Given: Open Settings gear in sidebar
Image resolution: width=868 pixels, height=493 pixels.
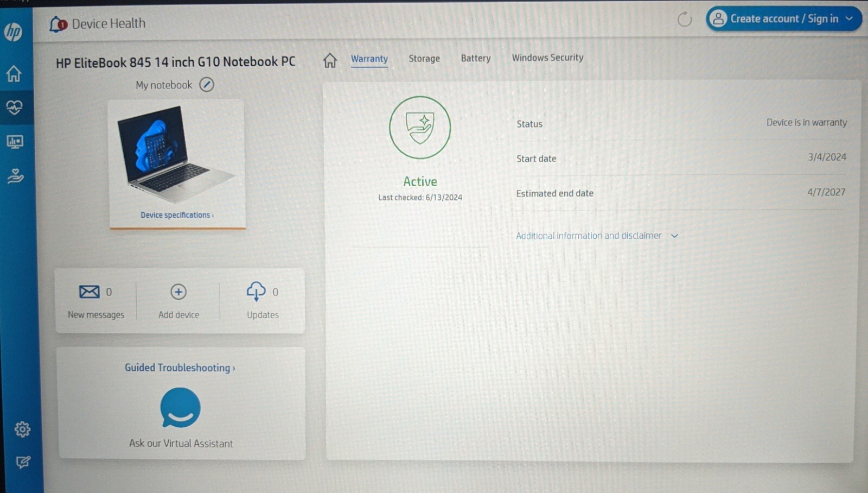Looking at the screenshot, I should point(22,429).
